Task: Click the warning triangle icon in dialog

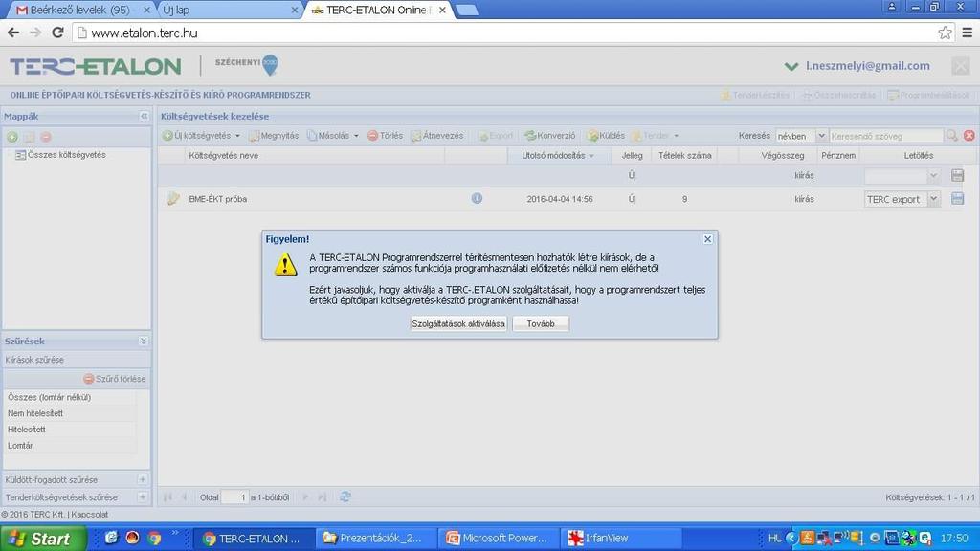Action: click(x=285, y=264)
